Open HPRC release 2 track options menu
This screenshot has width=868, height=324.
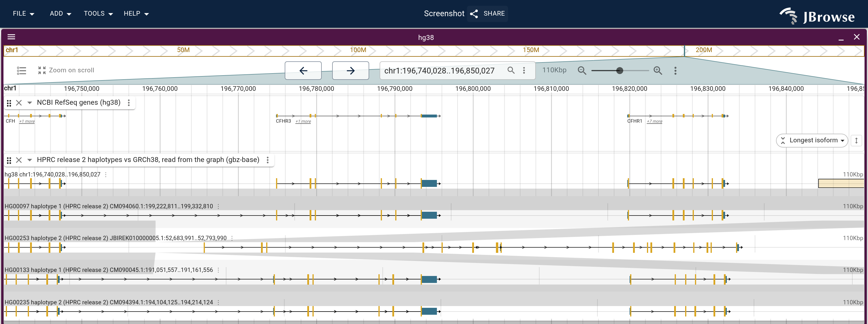coord(268,160)
